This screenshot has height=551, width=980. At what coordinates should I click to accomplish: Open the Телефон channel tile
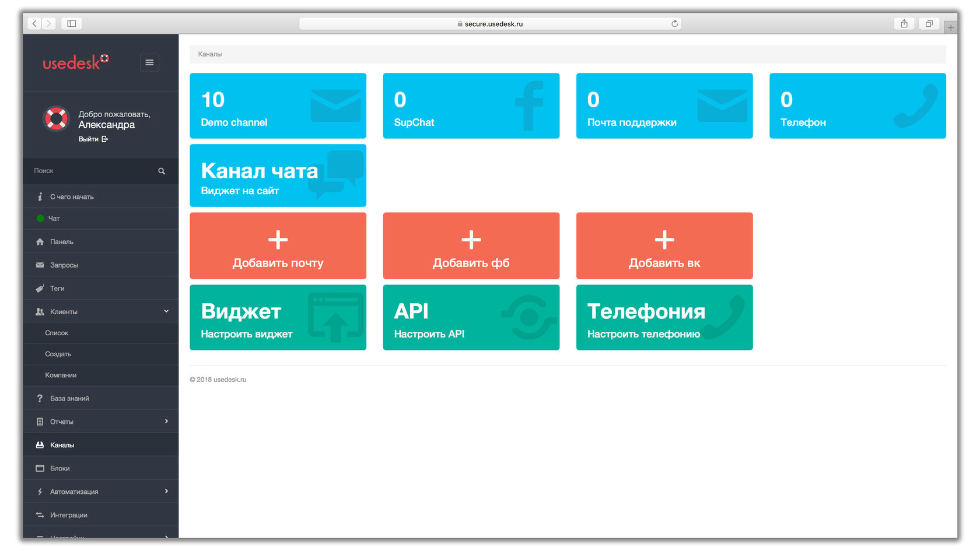857,106
